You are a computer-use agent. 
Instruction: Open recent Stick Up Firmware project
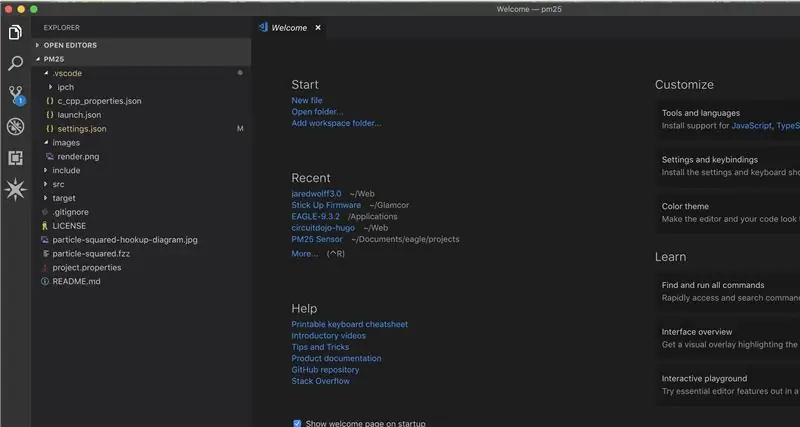pos(326,205)
